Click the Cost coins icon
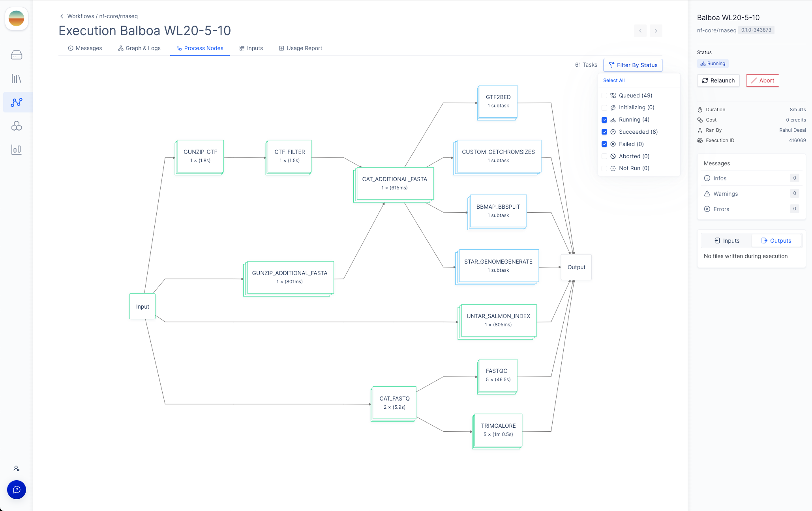This screenshot has width=812, height=511. [x=700, y=120]
